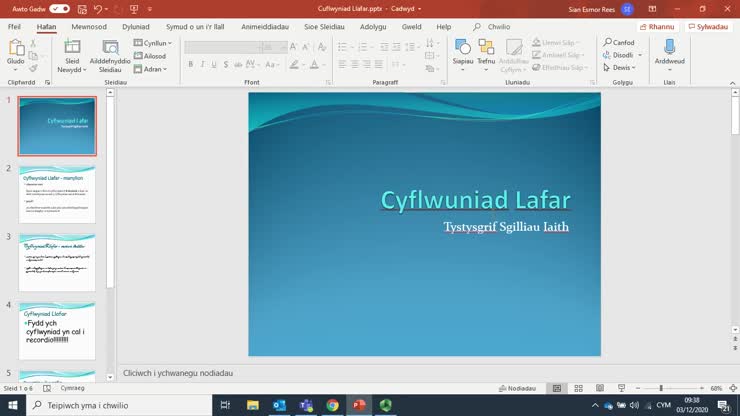Click the Gludo paste icon
Image resolution: width=740 pixels, height=416 pixels.
[16, 48]
